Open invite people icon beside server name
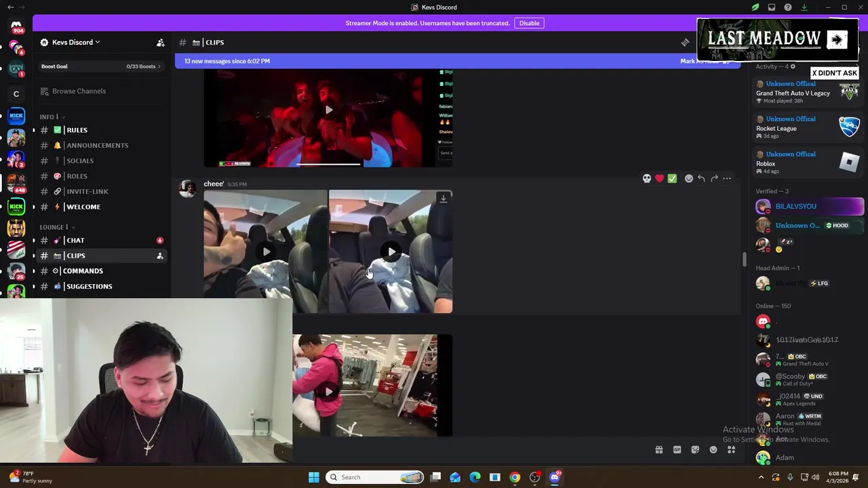Viewport: 868px width, 488px height. 161,43
